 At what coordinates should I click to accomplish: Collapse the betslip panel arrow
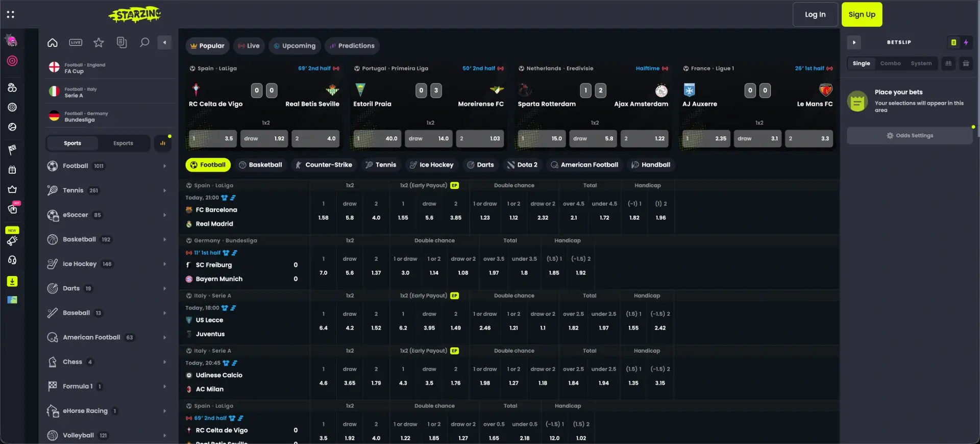854,42
